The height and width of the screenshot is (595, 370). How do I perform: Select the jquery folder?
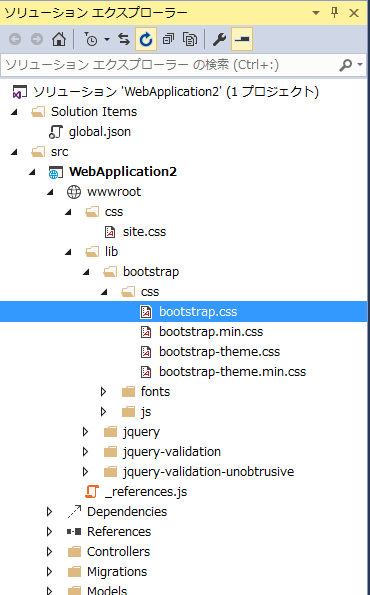tap(141, 433)
